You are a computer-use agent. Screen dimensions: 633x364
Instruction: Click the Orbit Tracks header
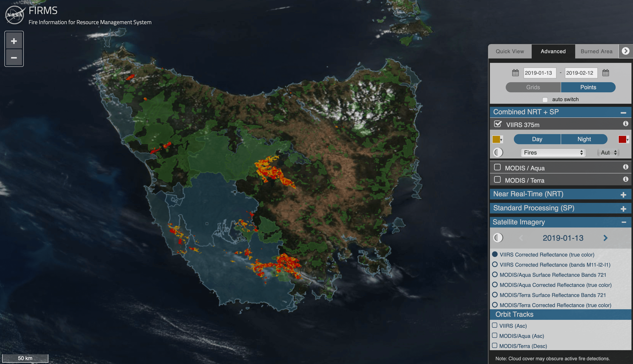click(x=560, y=315)
